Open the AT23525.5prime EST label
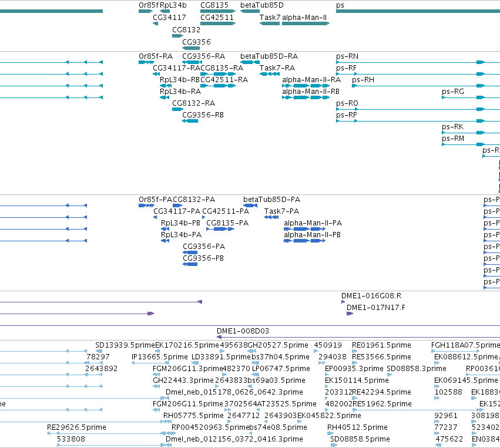 tap(287, 405)
